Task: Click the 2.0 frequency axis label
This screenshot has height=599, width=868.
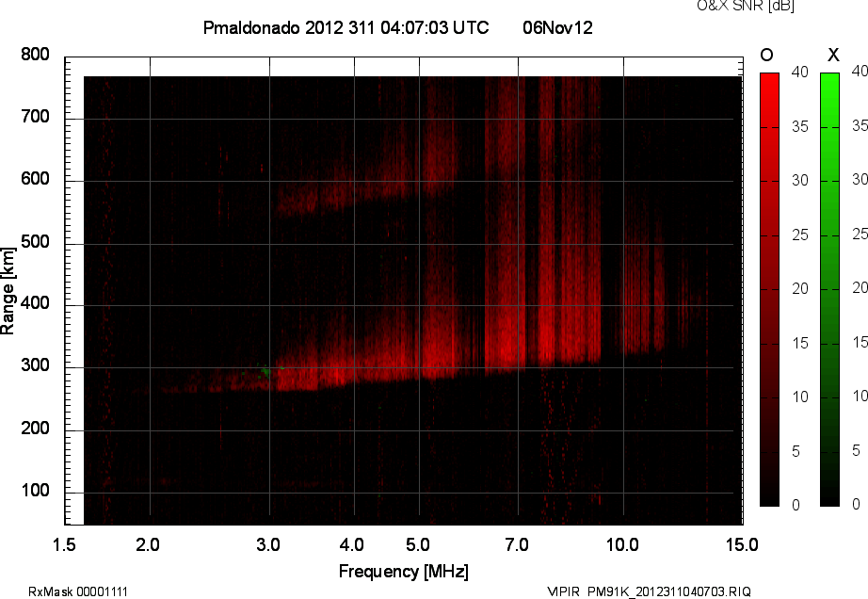Action: 148,545
